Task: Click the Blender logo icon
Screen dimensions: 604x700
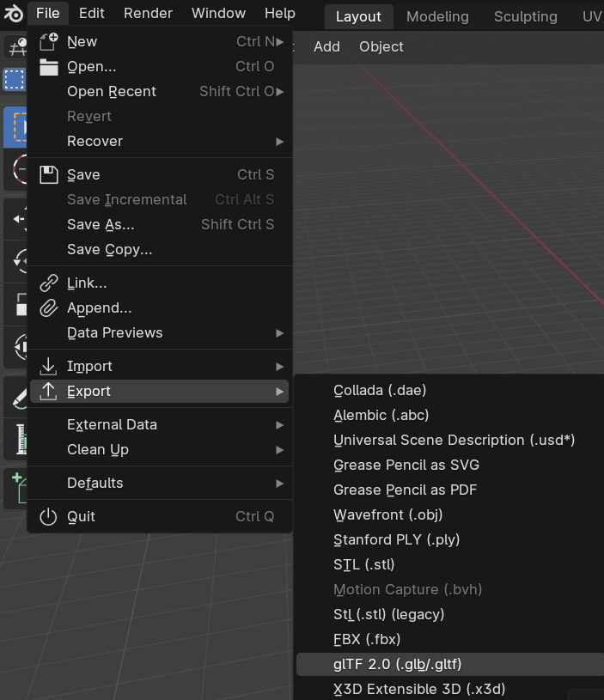Action: point(14,14)
